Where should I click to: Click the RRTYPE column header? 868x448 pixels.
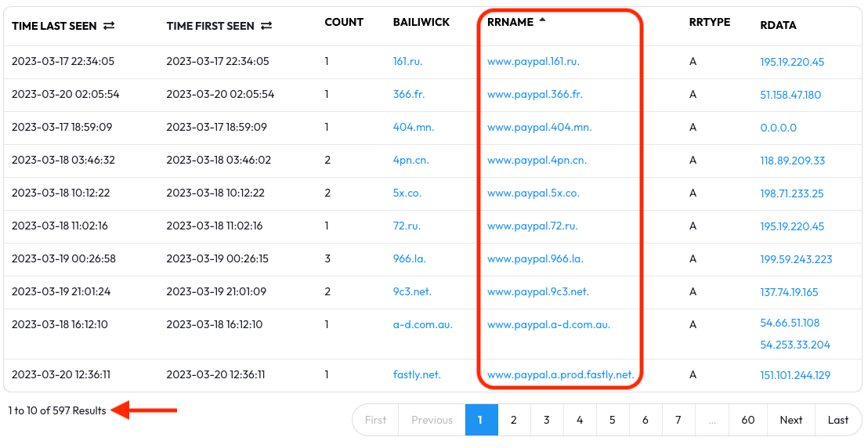pos(710,22)
